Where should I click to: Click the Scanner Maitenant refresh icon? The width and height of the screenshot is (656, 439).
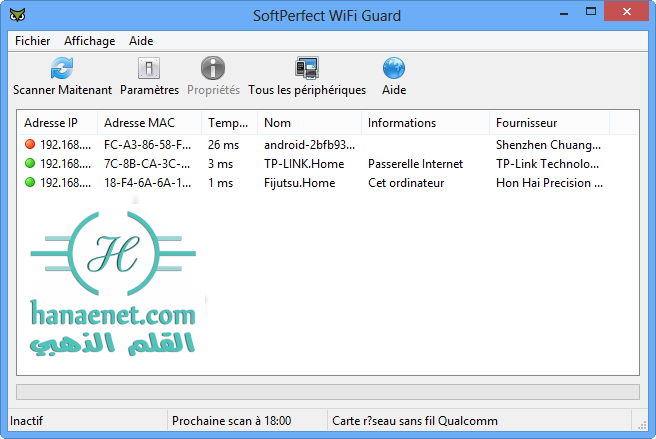[x=62, y=68]
